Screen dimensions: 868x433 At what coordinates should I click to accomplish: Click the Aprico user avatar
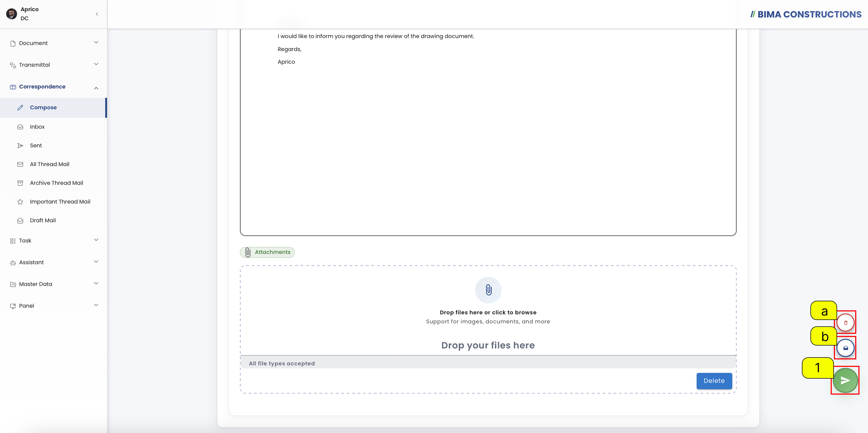11,14
